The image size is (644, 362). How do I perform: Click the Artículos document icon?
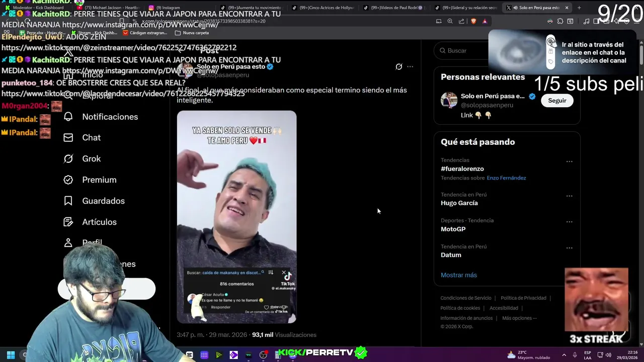68,222
